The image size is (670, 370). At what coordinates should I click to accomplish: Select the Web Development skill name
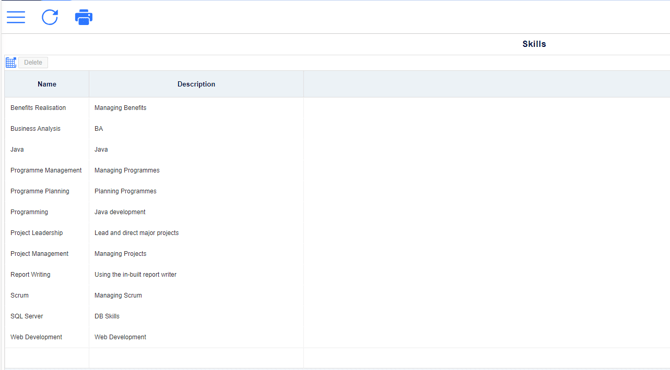[x=36, y=337]
